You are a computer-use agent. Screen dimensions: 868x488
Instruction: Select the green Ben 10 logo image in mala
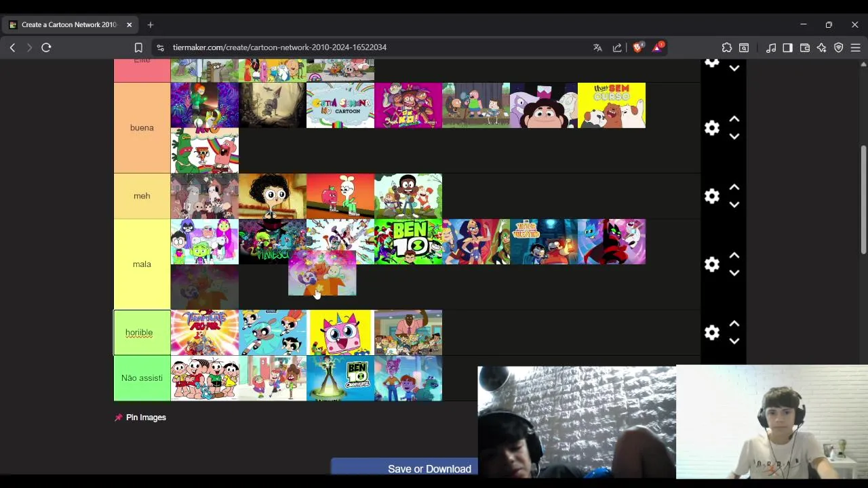click(408, 241)
